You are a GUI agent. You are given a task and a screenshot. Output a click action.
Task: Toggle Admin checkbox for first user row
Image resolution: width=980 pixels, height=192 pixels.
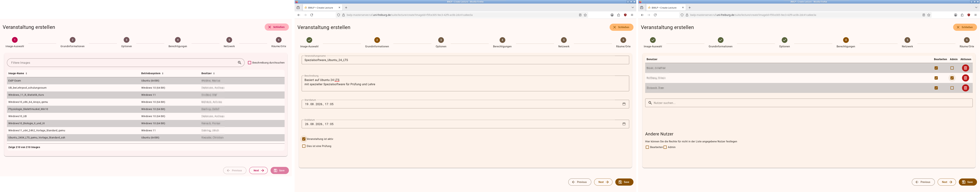(x=952, y=68)
